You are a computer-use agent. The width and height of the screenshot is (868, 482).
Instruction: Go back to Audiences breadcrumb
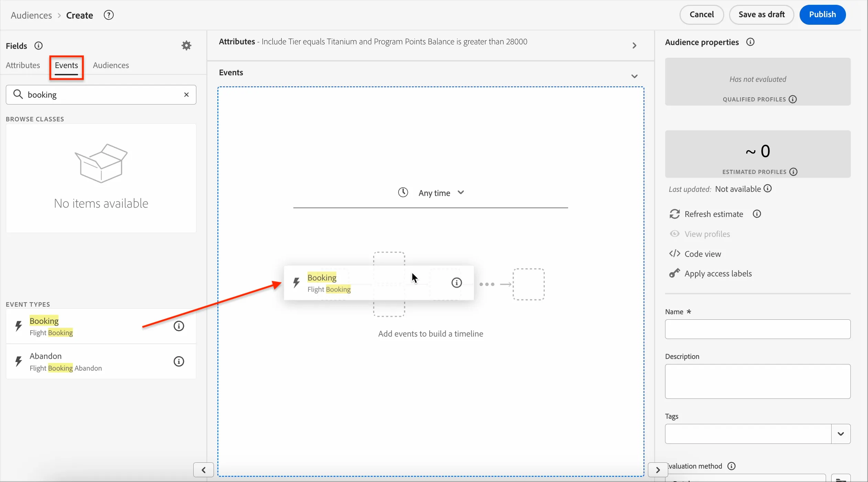(31, 15)
